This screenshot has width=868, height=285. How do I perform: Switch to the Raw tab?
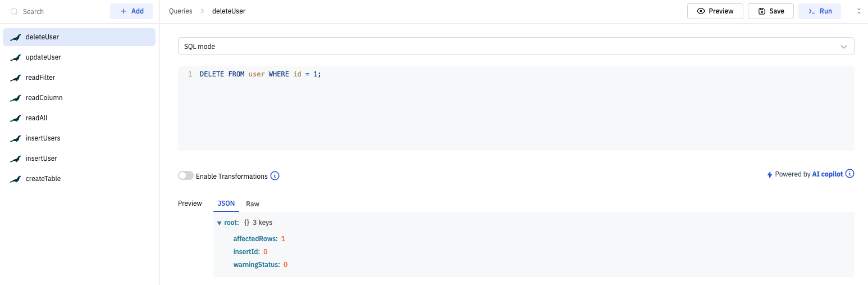pyautogui.click(x=253, y=203)
